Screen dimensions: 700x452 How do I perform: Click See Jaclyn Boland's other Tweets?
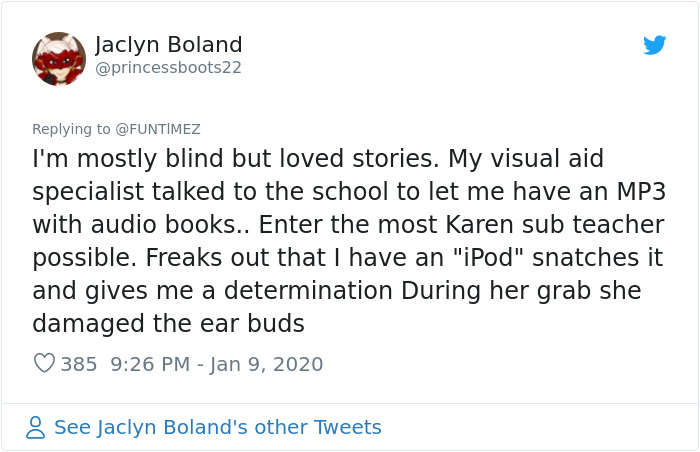217,428
